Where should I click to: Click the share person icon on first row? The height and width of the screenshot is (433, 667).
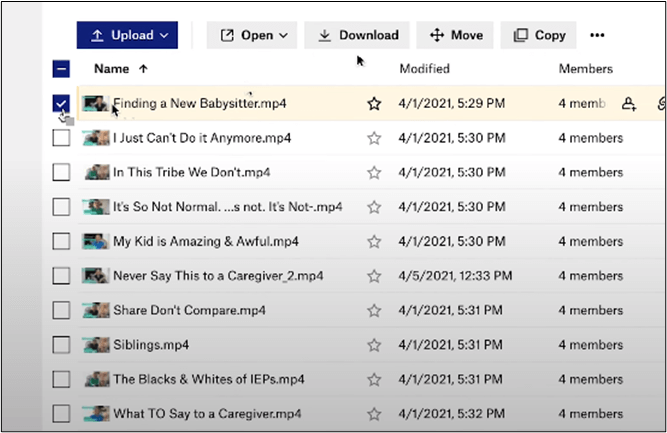[629, 104]
